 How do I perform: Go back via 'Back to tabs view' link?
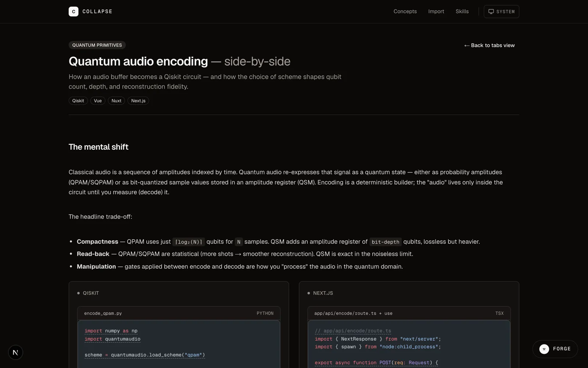pyautogui.click(x=489, y=45)
